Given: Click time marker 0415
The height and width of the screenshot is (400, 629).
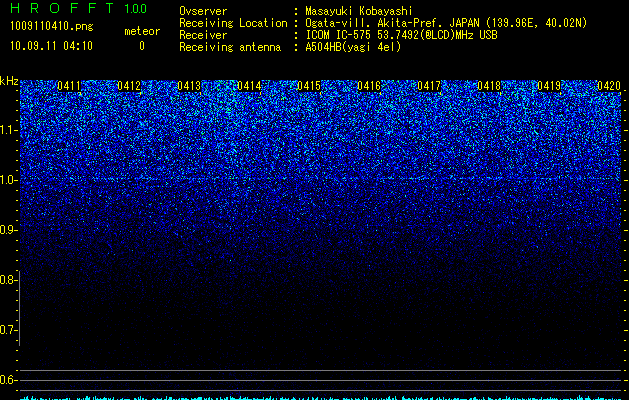Looking at the screenshot, I should tap(309, 86).
